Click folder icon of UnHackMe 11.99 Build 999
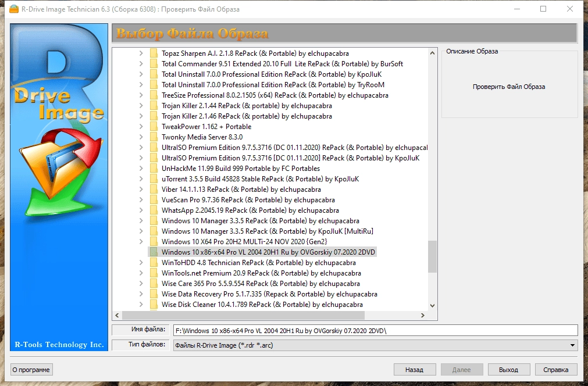Viewport: 588px width, 386px height. 154,169
